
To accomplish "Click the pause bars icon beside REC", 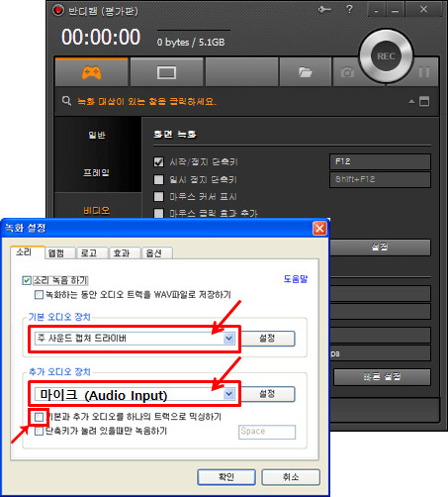I will point(424,72).
